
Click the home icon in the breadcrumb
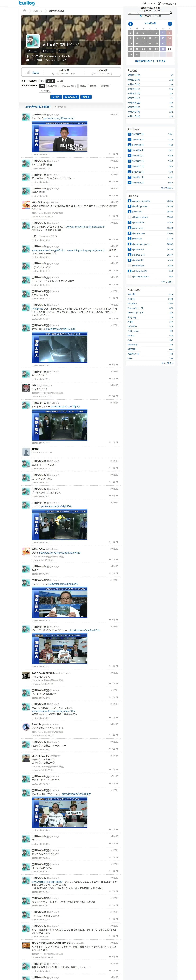click(x=24, y=11)
